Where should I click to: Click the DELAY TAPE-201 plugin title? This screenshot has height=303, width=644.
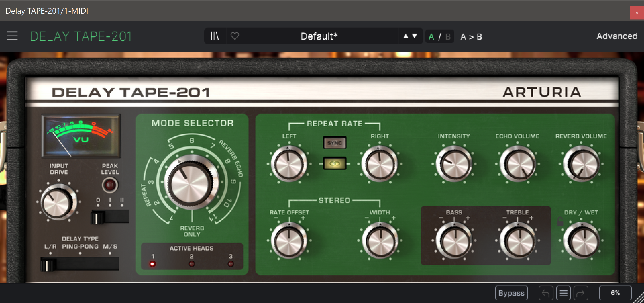pyautogui.click(x=80, y=36)
